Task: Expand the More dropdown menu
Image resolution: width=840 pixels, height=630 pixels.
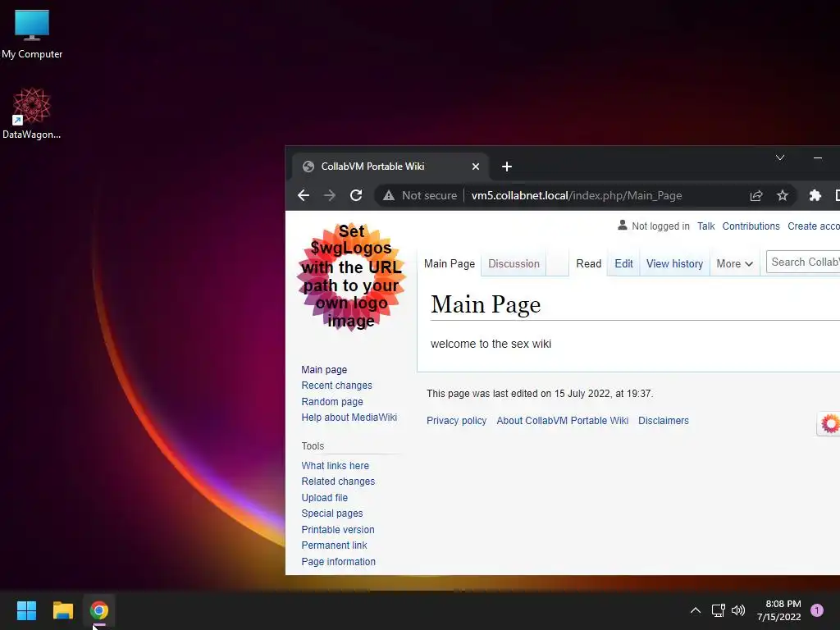Action: point(734,263)
